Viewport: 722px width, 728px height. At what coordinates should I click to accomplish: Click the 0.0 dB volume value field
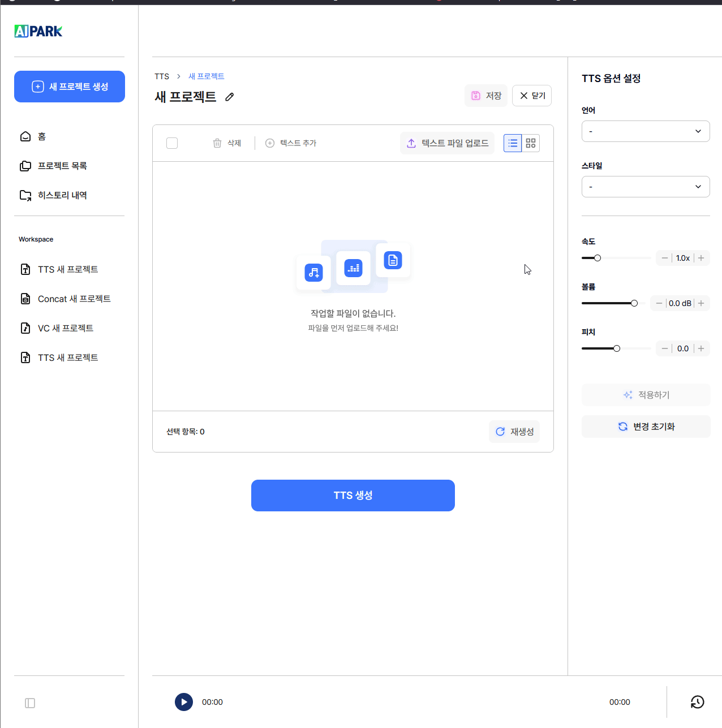coord(680,303)
